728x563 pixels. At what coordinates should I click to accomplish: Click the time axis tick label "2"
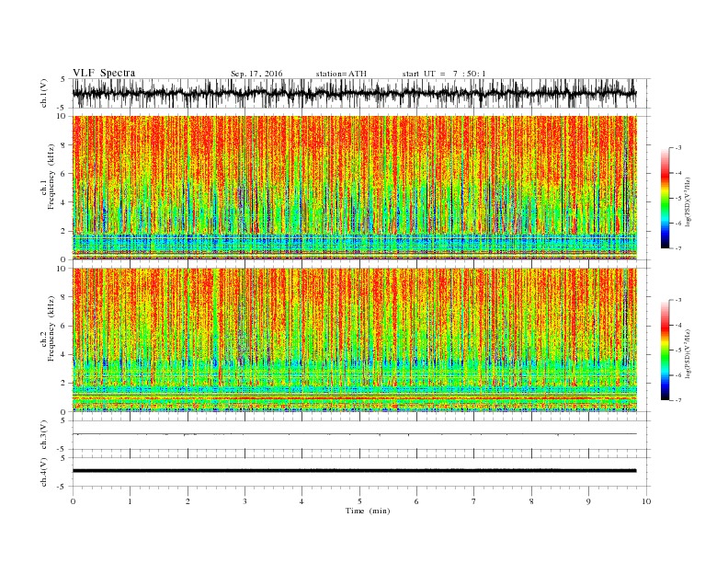click(x=188, y=501)
